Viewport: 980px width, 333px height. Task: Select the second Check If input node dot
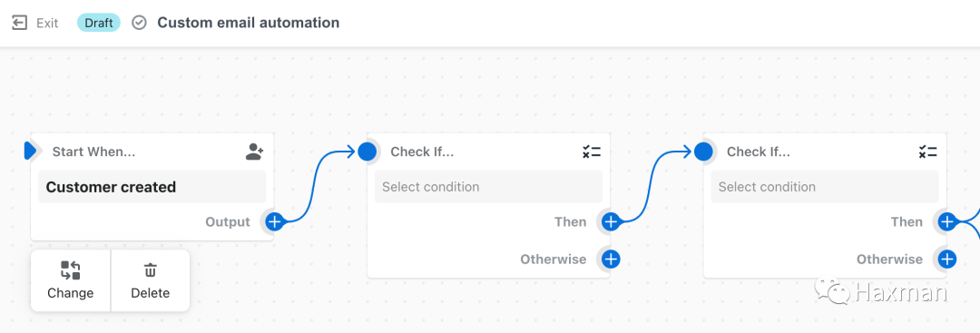point(704,152)
